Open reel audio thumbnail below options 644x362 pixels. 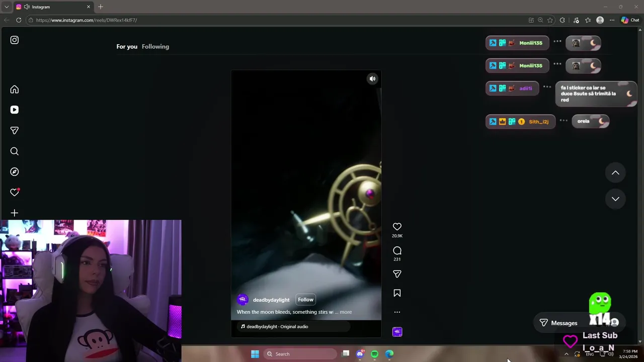397,332
